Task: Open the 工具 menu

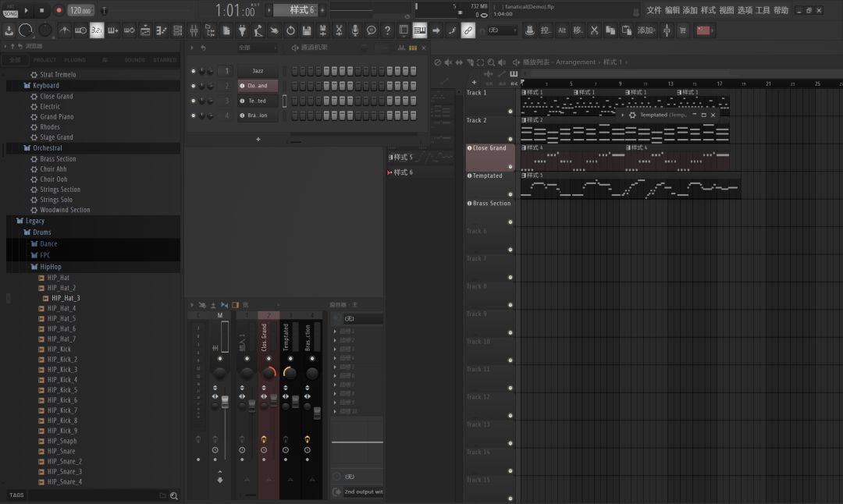Action: (763, 10)
